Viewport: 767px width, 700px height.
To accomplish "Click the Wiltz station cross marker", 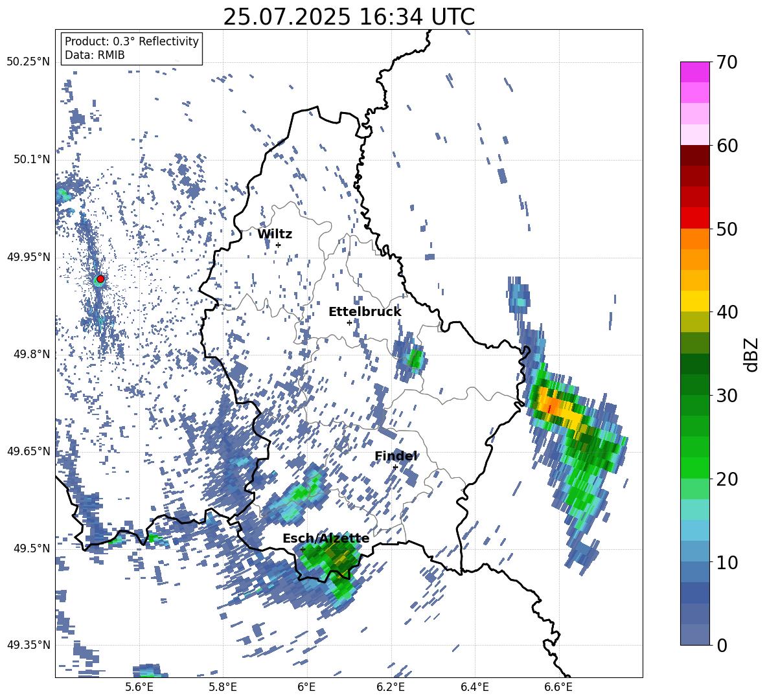I will click(279, 245).
